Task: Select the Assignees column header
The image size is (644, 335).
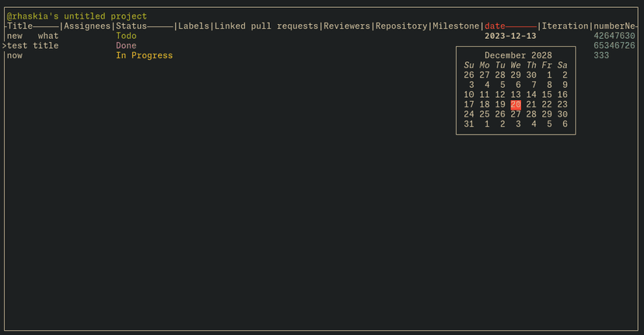Action: coord(87,26)
